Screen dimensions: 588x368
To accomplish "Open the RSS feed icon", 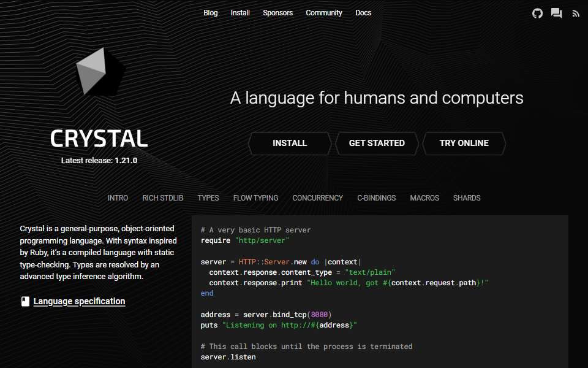I will [576, 14].
